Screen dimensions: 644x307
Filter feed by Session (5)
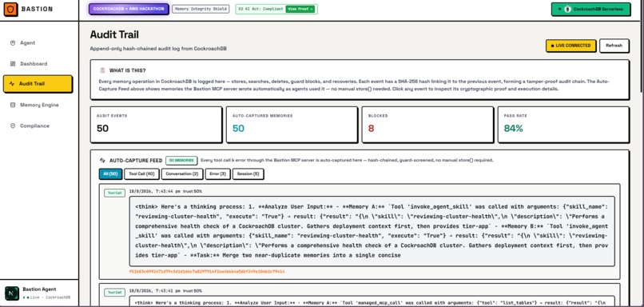248,173
